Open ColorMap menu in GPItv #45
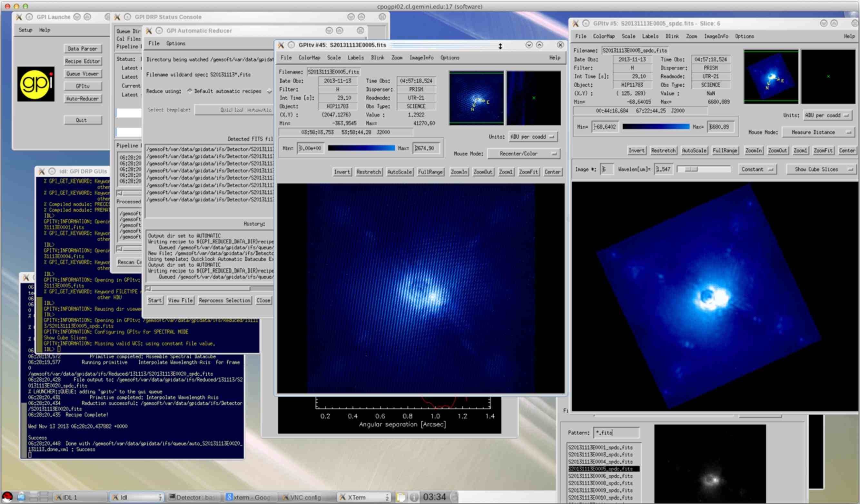Image resolution: width=860 pixels, height=504 pixels. (x=309, y=58)
